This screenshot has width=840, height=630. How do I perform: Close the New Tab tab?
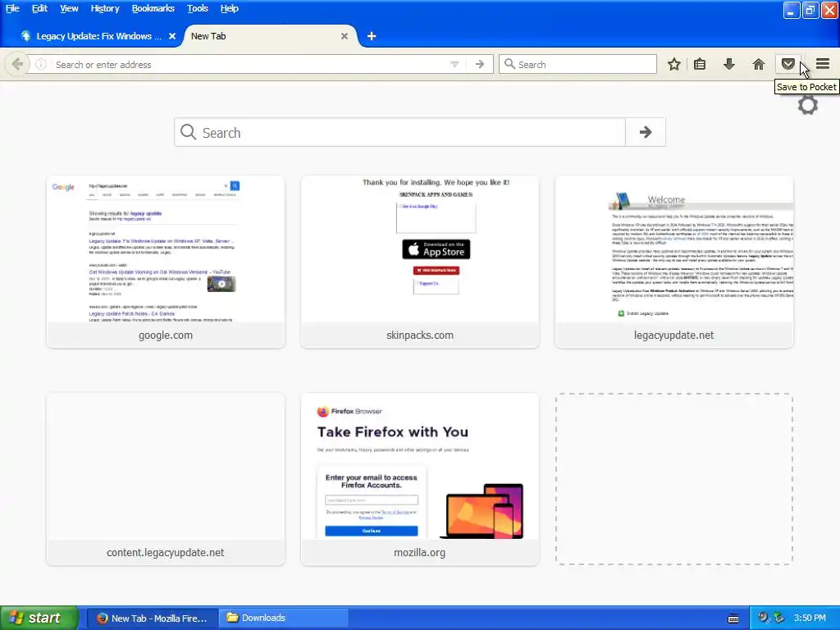(x=345, y=36)
